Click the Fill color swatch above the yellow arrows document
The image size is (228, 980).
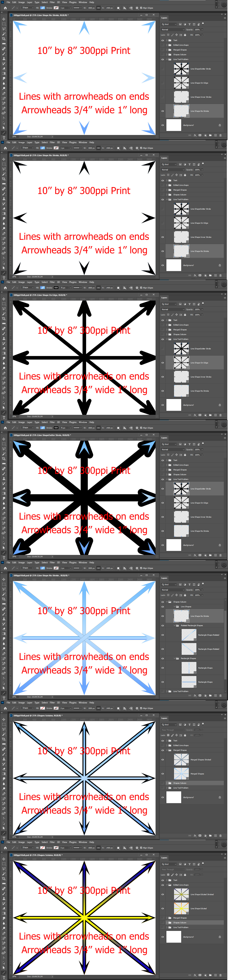pyautogui.click(x=43, y=848)
